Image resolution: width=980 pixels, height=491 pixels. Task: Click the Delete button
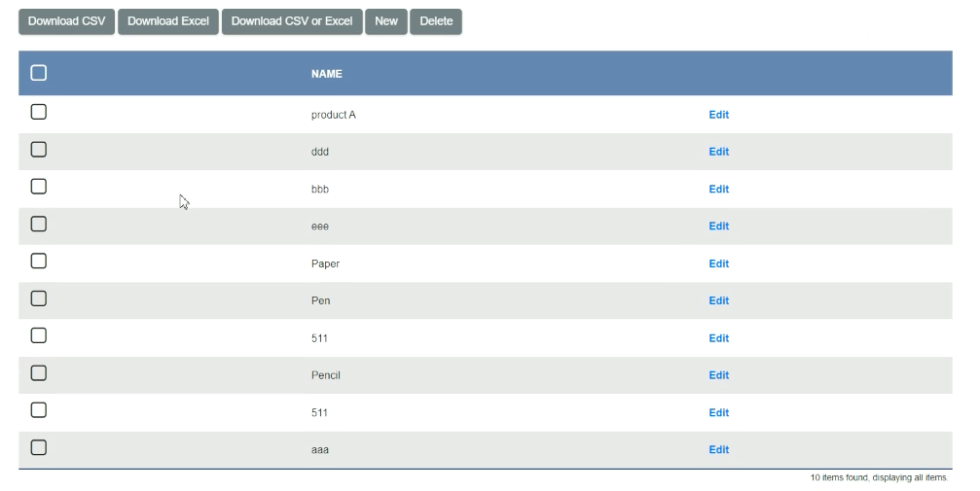pos(436,21)
